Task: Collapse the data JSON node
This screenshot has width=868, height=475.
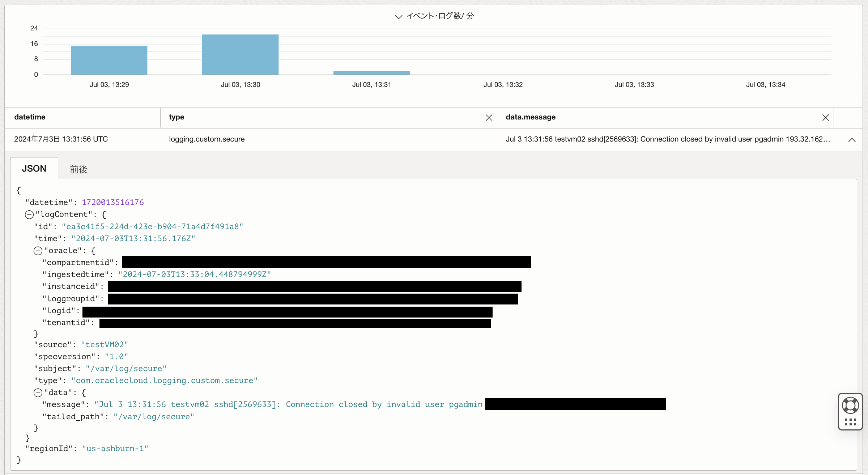Action: pyautogui.click(x=38, y=393)
